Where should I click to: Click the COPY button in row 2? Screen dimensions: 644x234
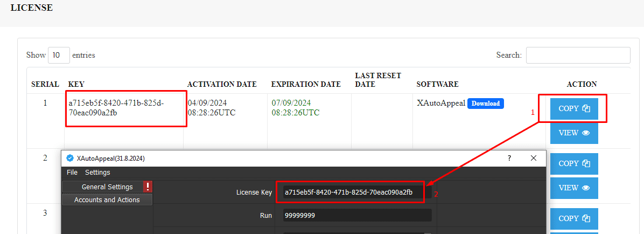pos(574,163)
